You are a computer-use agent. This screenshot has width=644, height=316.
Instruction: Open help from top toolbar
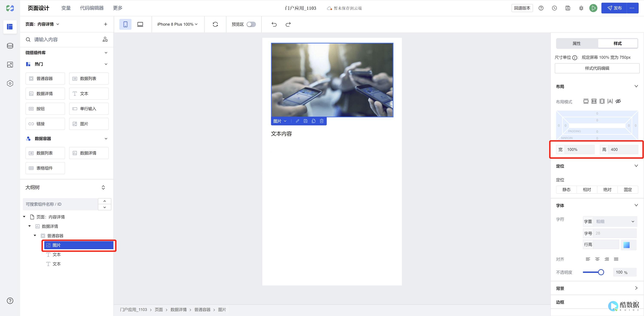[x=541, y=8]
